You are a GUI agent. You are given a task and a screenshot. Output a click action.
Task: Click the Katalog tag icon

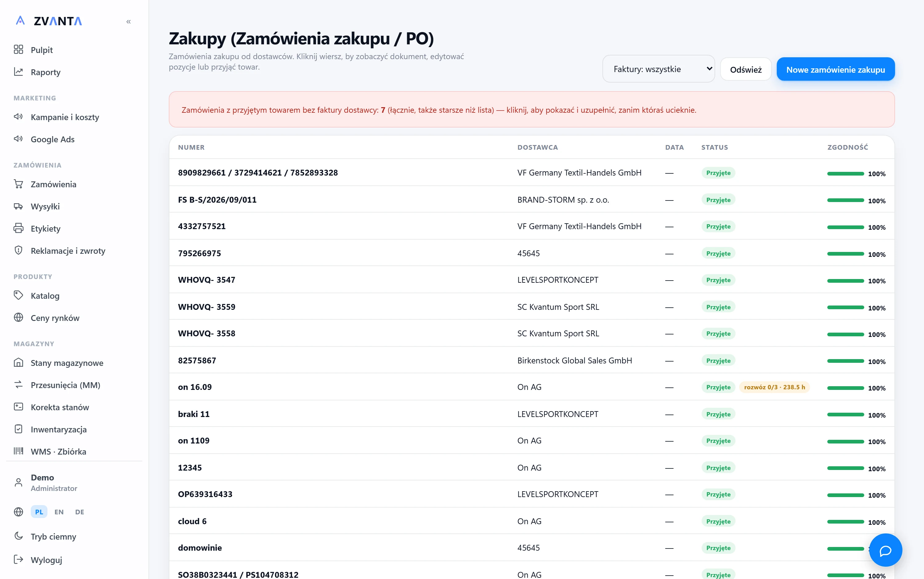point(18,295)
